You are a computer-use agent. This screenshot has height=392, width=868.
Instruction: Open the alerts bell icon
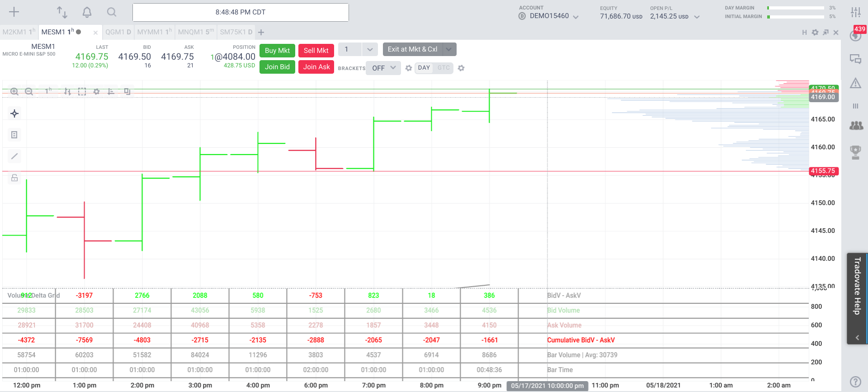pyautogui.click(x=87, y=12)
